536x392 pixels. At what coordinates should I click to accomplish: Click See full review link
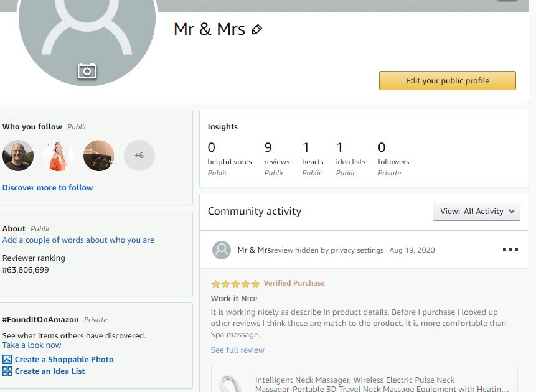238,350
